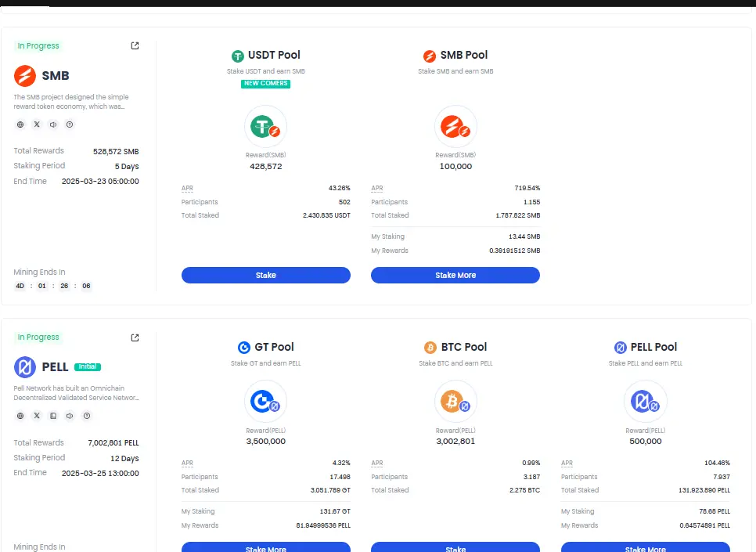Viewport: 756px width, 552px height.
Task: Click the large GT pool coin icon
Action: click(265, 402)
